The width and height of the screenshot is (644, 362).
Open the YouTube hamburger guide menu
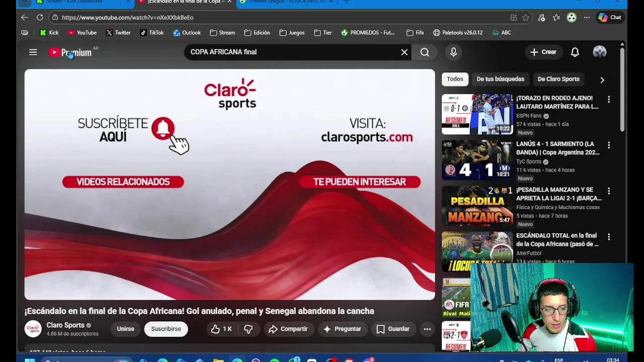(33, 52)
